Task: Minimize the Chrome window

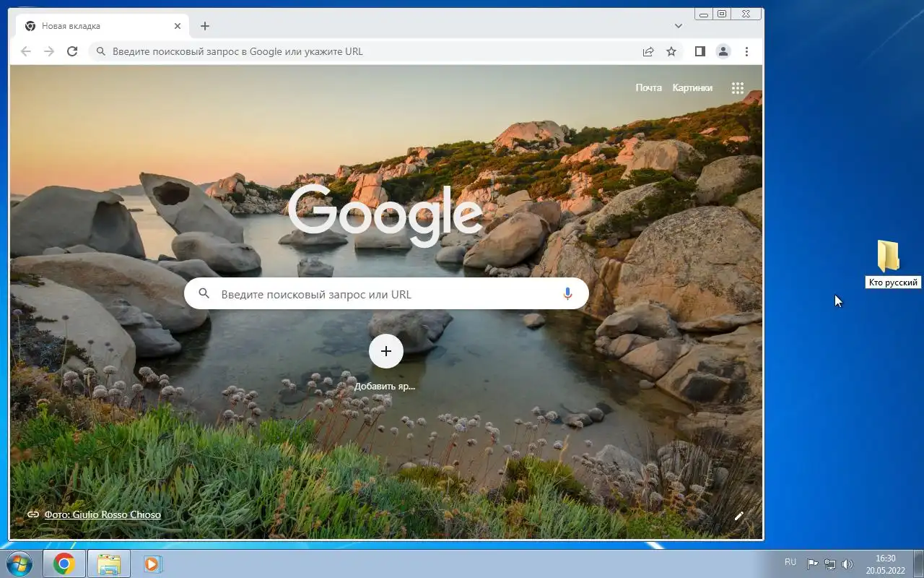Action: pyautogui.click(x=704, y=14)
